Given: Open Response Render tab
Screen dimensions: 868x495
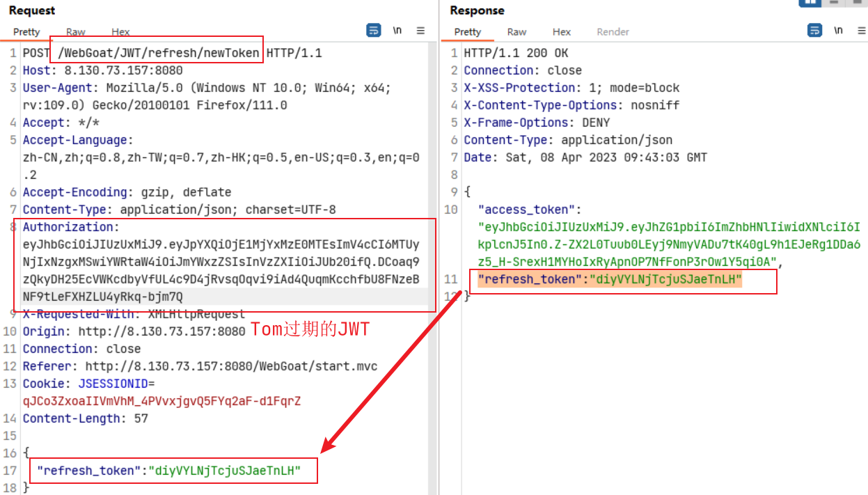Looking at the screenshot, I should click(x=613, y=32).
